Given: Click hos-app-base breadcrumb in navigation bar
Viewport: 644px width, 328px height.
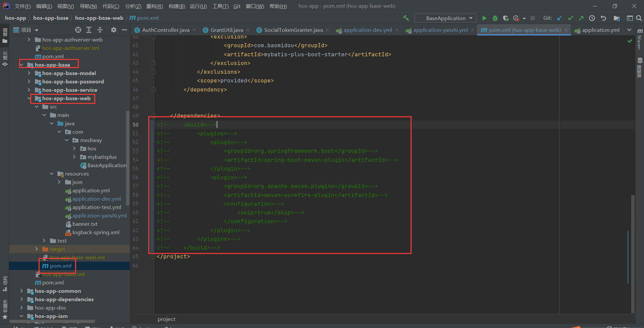Looking at the screenshot, I should pyautogui.click(x=51, y=18).
